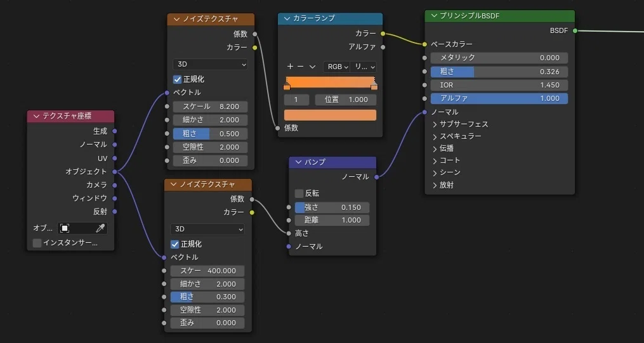Image resolution: width=644 pixels, height=343 pixels.
Task: Enable the インスタンサー checkbox
Action: tap(37, 243)
